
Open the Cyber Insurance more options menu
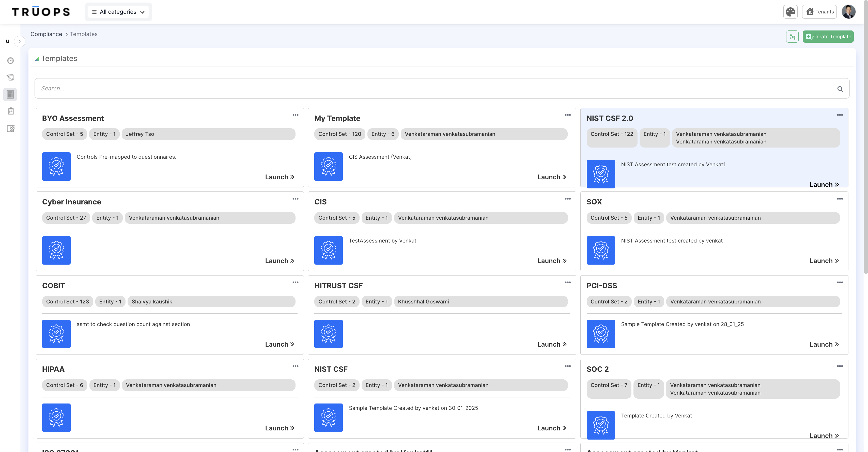[x=296, y=199]
